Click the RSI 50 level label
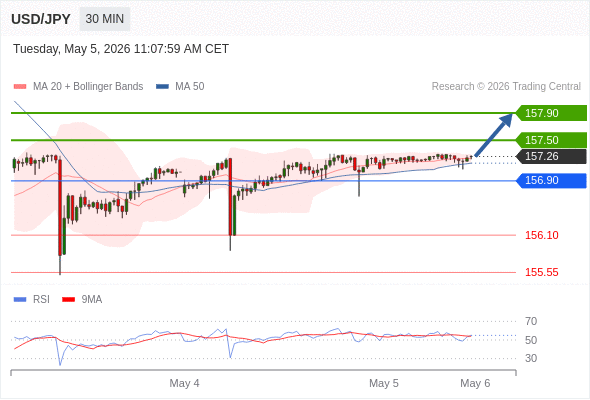This screenshot has width=590, height=400. click(x=531, y=340)
